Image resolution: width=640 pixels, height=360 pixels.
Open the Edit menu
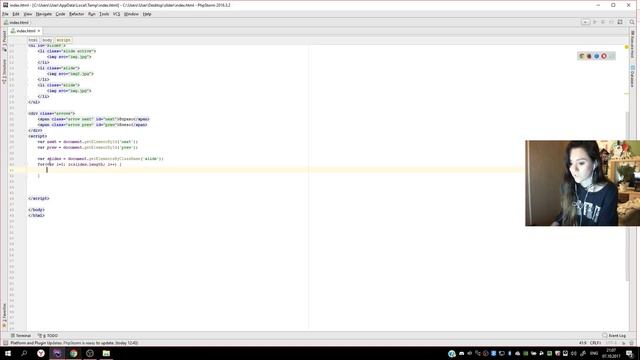pyautogui.click(x=16, y=14)
